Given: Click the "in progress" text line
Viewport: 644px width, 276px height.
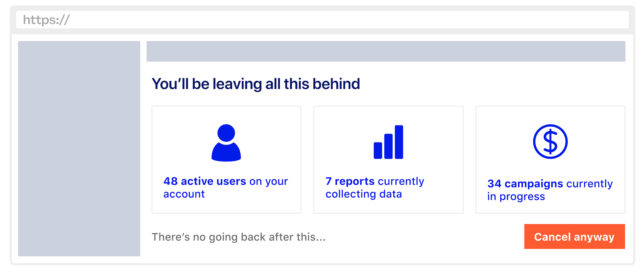Looking at the screenshot, I should point(516,196).
